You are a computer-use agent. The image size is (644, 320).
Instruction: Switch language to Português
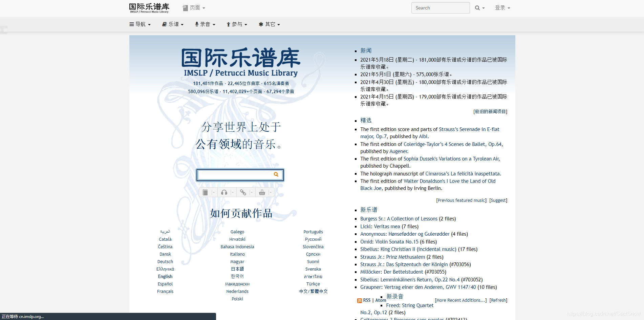[313, 232]
